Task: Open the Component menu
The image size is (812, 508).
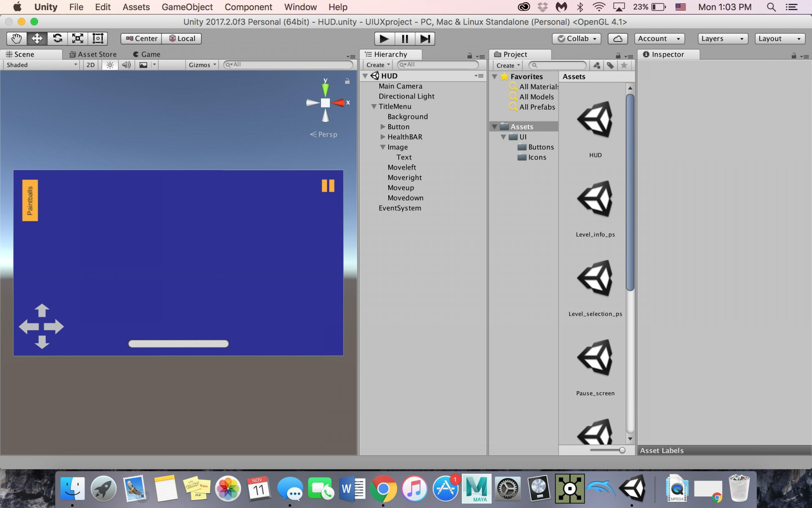Action: [248, 7]
